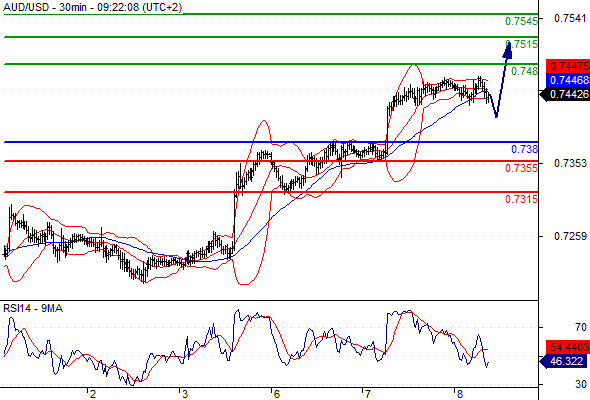
Task: Click the blue 0.74468 price tag
Action: [x=568, y=80]
